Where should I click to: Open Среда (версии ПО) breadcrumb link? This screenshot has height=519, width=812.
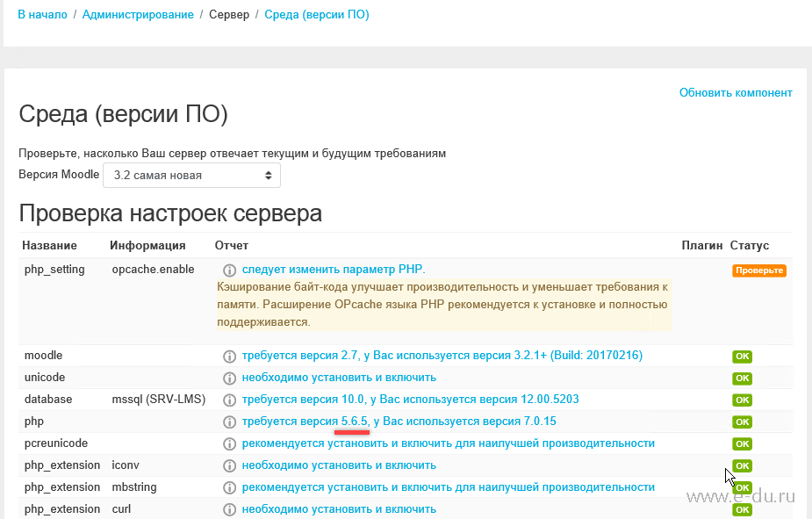pos(316,15)
